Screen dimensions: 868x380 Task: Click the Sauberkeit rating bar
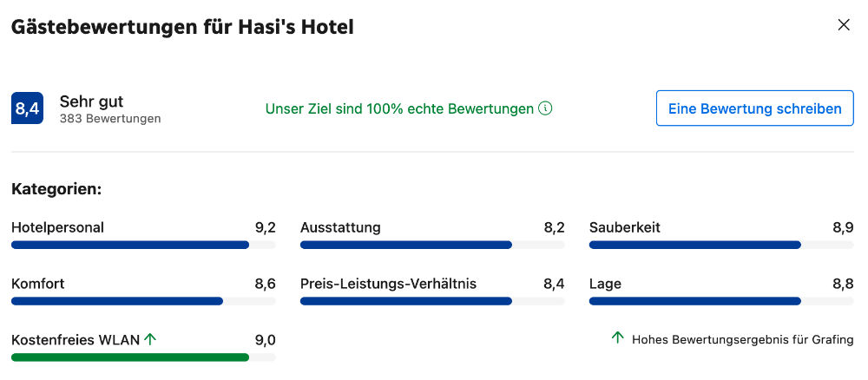(x=721, y=245)
